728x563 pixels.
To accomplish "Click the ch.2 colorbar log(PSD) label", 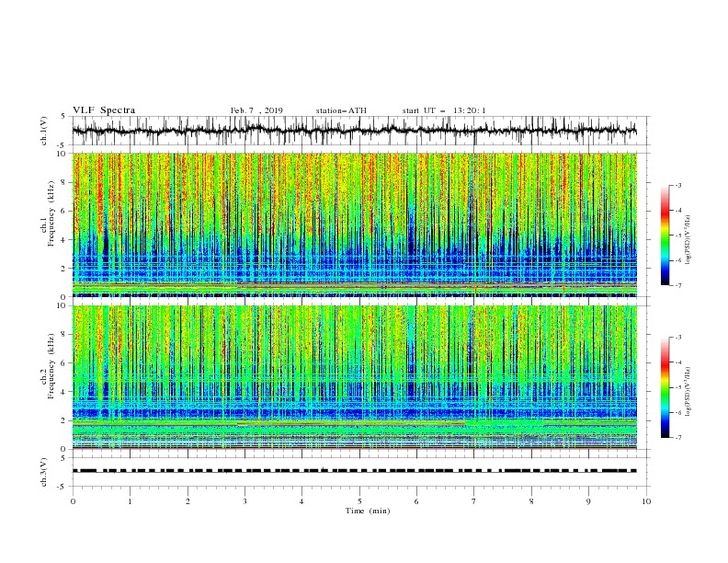I will (x=688, y=391).
